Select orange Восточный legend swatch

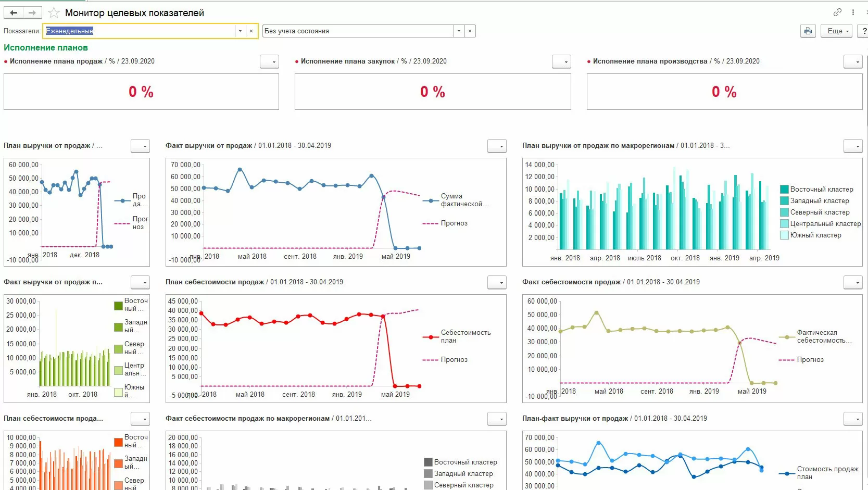click(119, 442)
